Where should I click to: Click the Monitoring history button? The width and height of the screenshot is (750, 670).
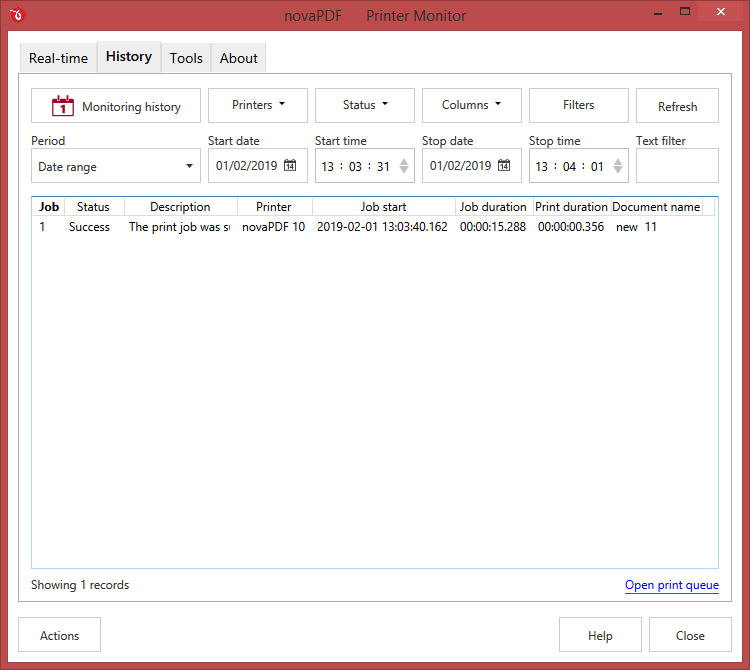[x=116, y=106]
